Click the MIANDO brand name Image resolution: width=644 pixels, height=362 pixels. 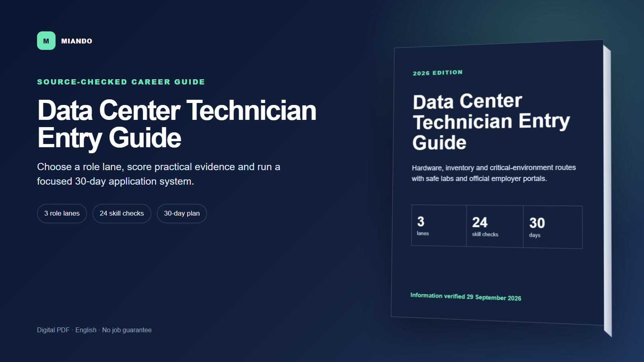[x=76, y=41]
